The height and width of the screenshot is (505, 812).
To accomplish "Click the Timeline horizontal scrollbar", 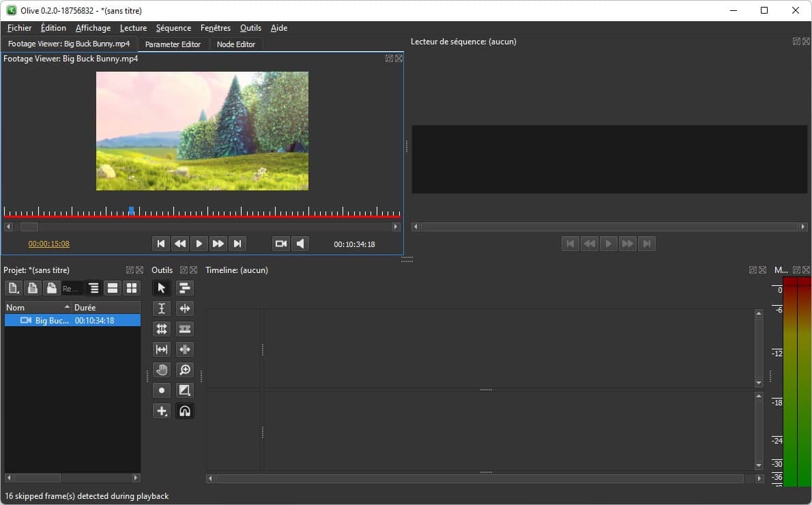I will click(484, 478).
